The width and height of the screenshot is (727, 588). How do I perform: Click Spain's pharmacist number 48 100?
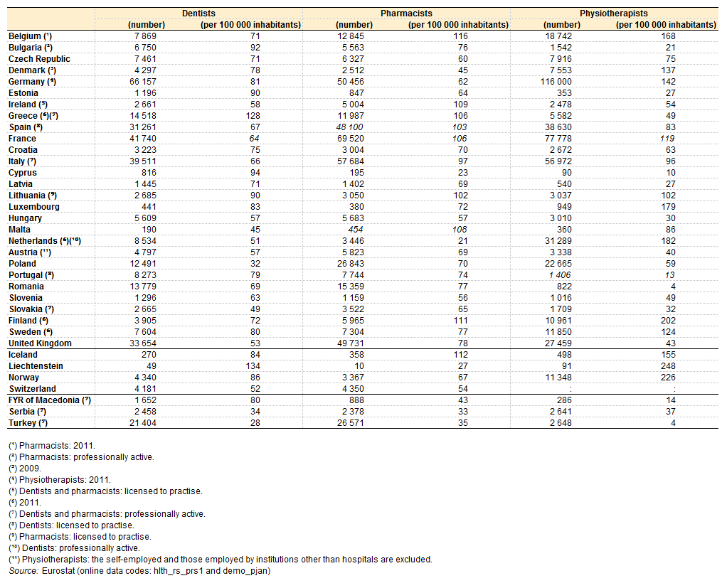[x=350, y=127]
